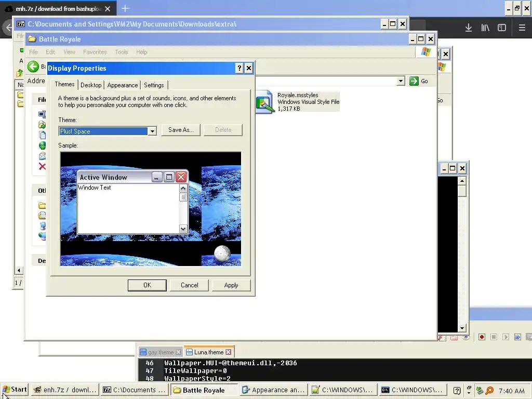Open the File menu in Battle Royale
Viewport: 532px width, 399px height.
point(33,52)
